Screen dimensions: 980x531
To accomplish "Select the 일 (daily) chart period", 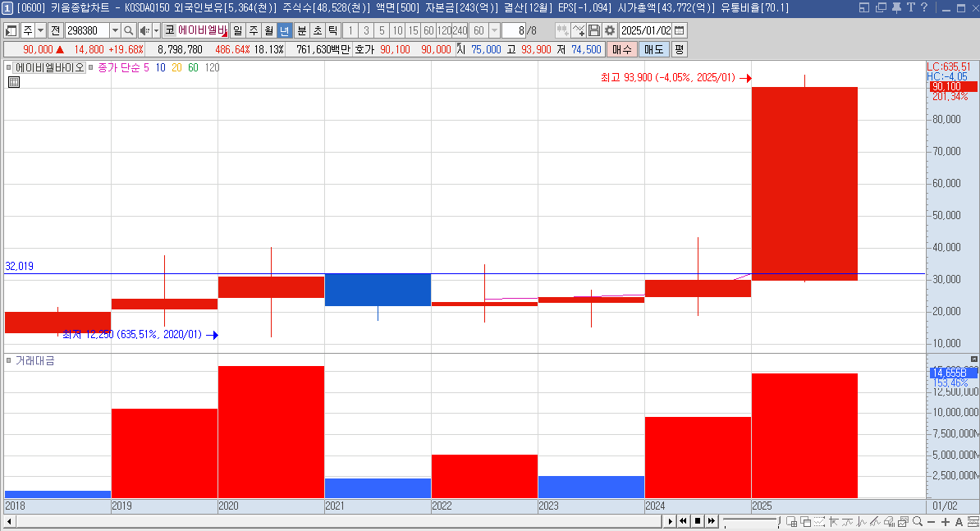I will [237, 30].
